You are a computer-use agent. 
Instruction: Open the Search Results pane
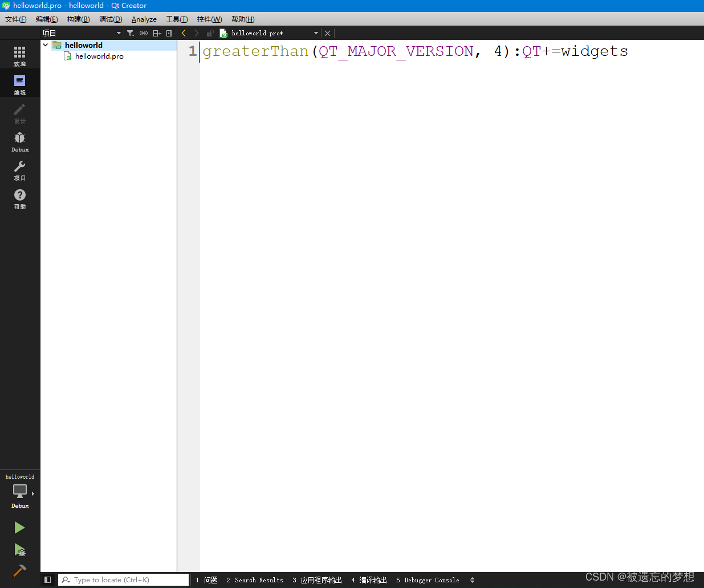click(x=255, y=580)
